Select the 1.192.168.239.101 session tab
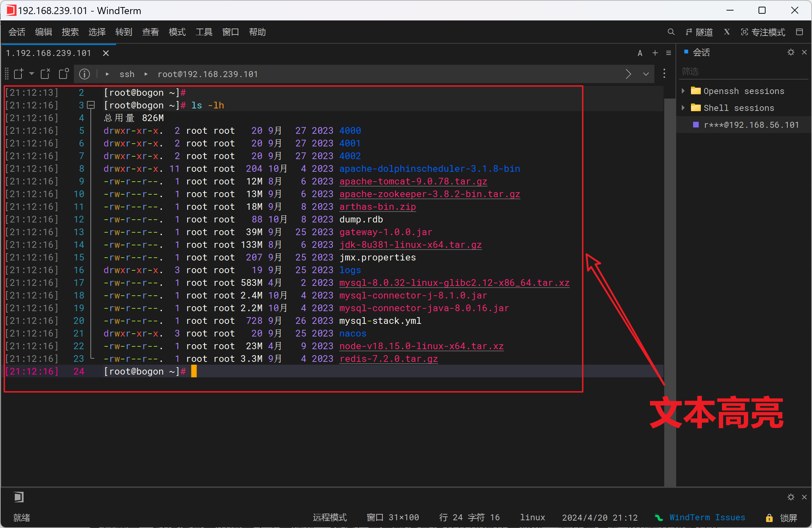 click(x=49, y=53)
